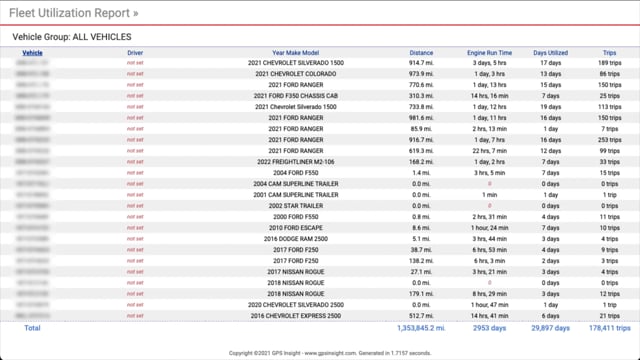The width and height of the screenshot is (640, 360).
Task: Click the total distance 1,353,845.2 mi.
Action: (x=421, y=328)
